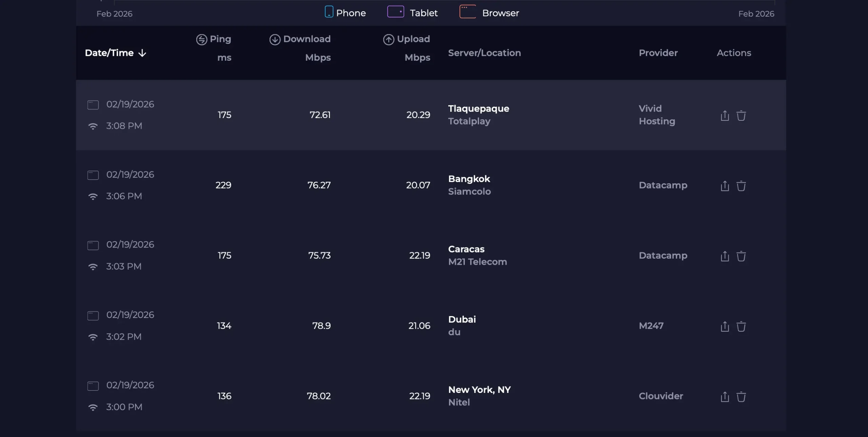The width and height of the screenshot is (868, 437).
Task: Share the Bangkok Siamcolo result
Action: click(725, 186)
